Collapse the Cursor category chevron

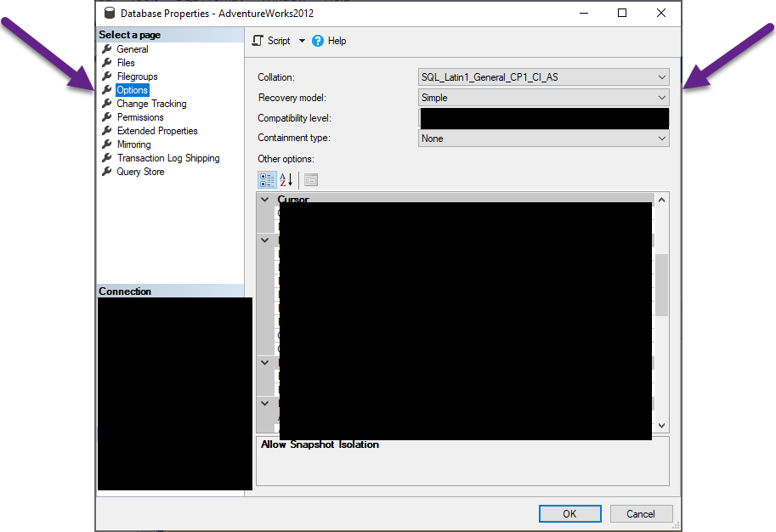265,200
